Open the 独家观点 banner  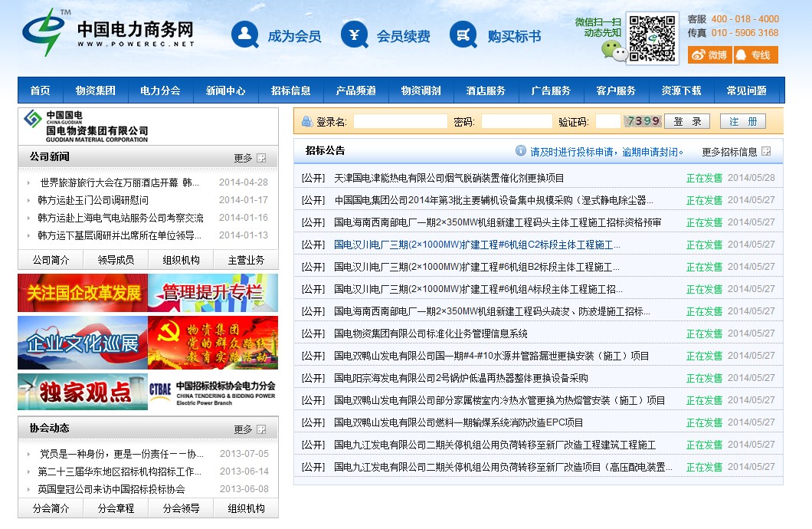point(83,392)
